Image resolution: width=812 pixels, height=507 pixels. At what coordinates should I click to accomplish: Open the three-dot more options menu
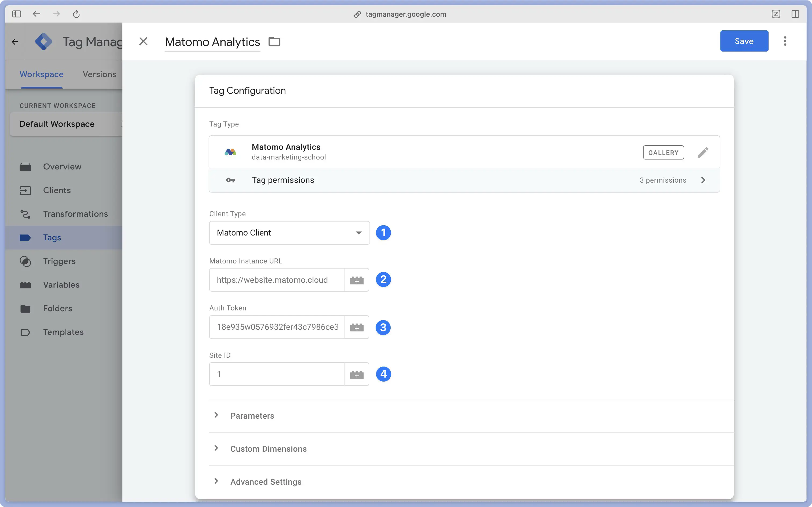pos(785,41)
